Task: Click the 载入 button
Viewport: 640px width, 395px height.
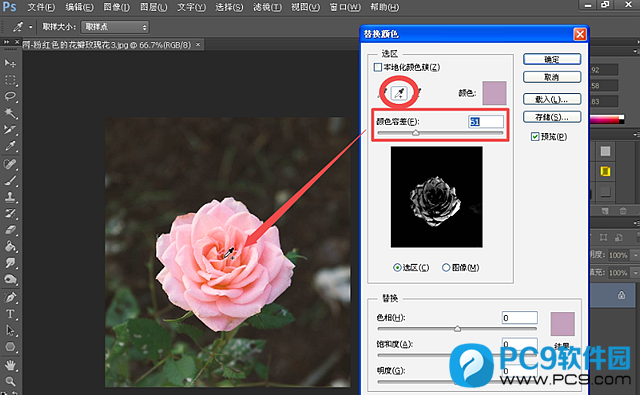Action: coord(552,99)
